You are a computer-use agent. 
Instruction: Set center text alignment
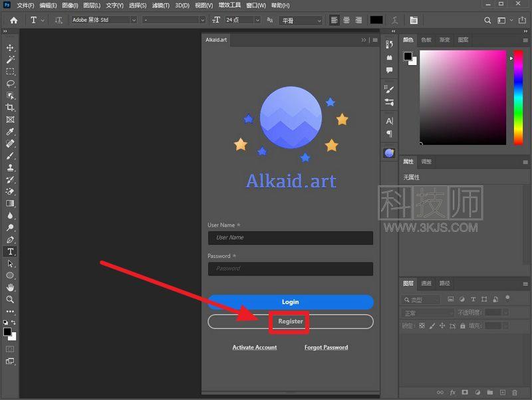pos(346,21)
